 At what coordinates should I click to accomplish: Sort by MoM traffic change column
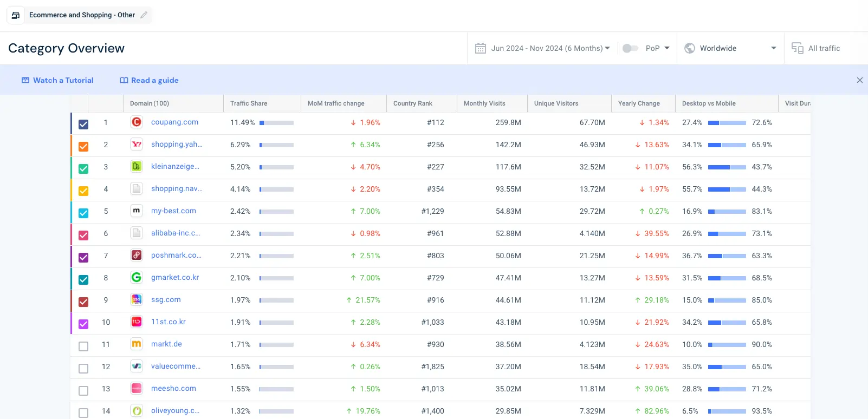(336, 103)
